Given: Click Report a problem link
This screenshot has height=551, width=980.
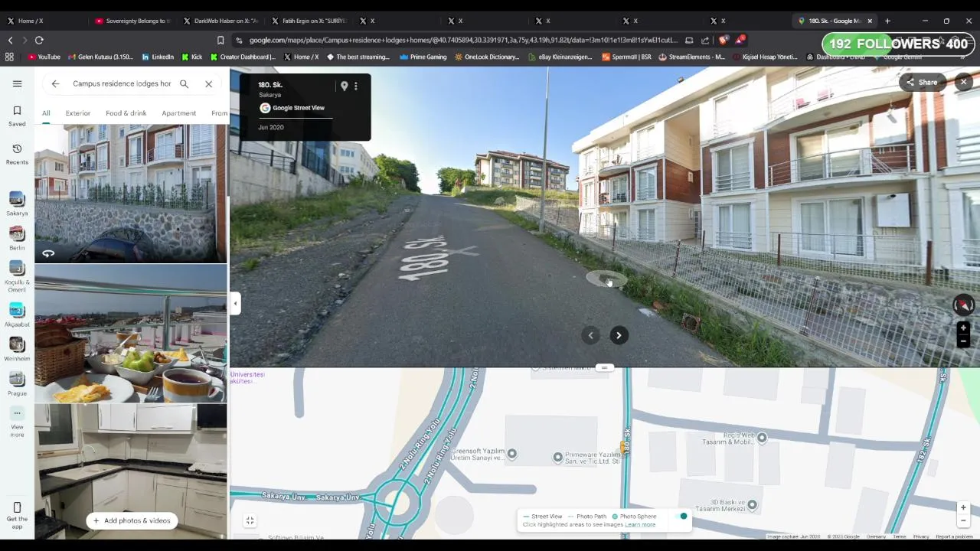Looking at the screenshot, I should coord(954,536).
